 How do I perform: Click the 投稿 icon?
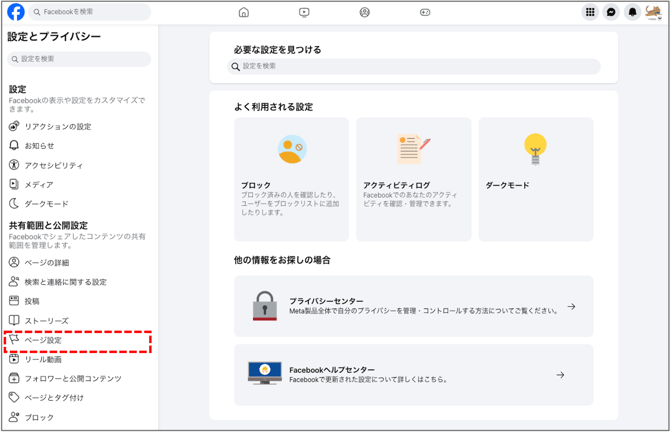tap(14, 301)
